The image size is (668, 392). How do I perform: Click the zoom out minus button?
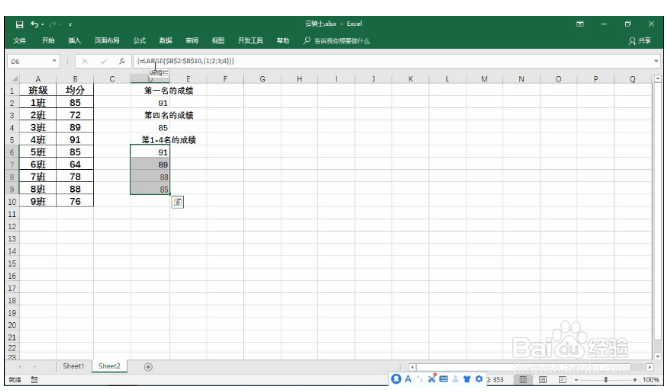coord(576,380)
